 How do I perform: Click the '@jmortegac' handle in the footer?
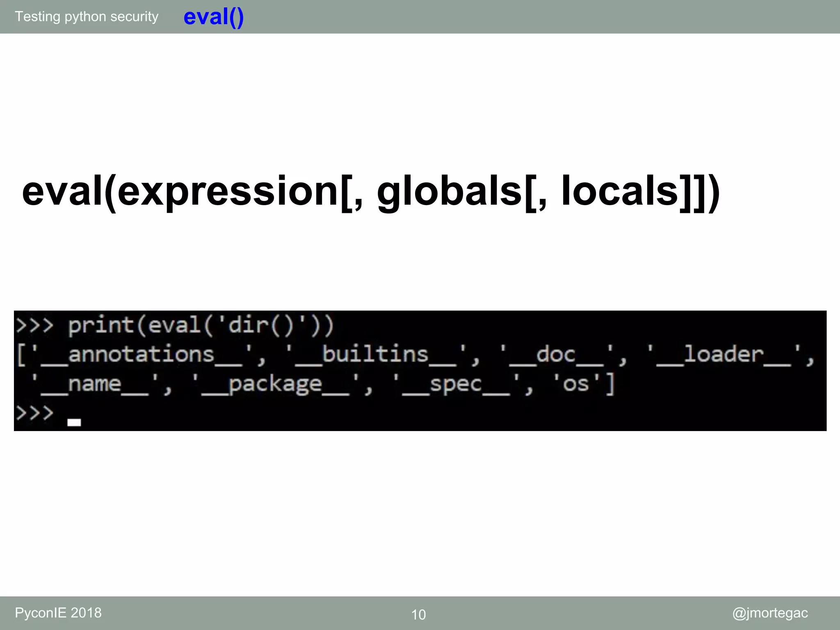tap(770, 613)
